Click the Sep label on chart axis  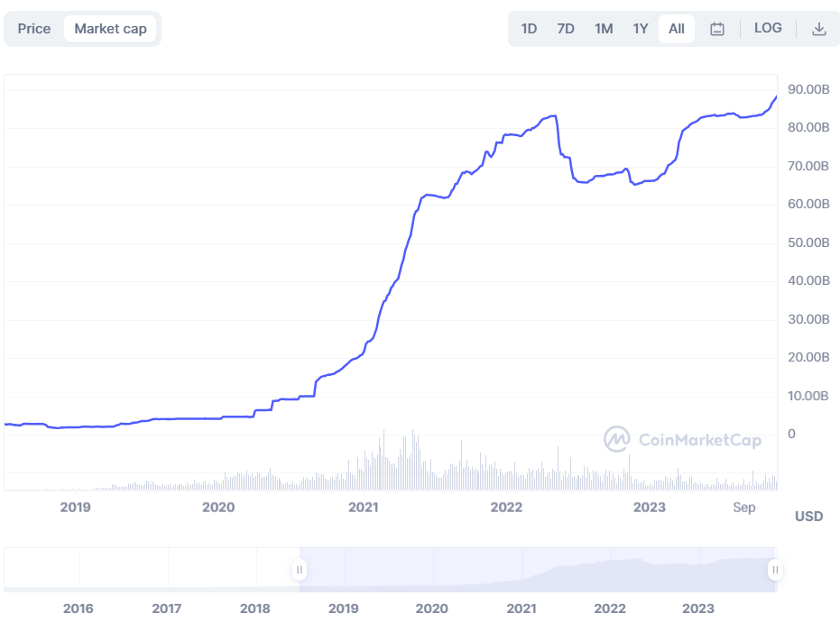(744, 508)
